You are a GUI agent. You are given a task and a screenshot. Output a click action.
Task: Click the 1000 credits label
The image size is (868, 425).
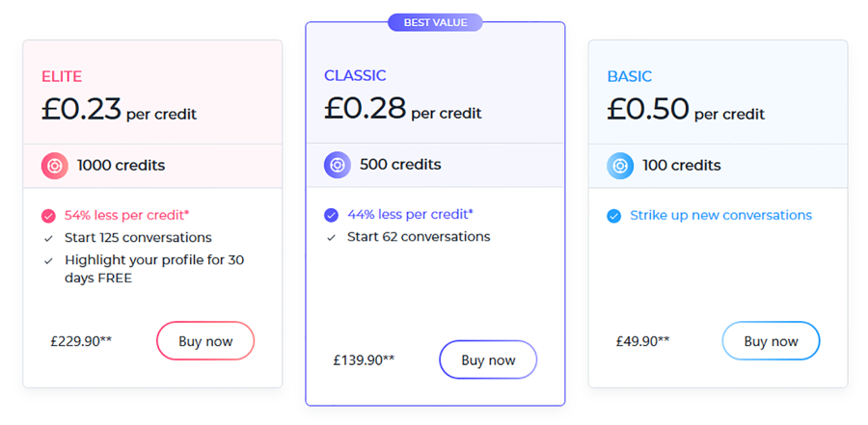pyautogui.click(x=121, y=166)
